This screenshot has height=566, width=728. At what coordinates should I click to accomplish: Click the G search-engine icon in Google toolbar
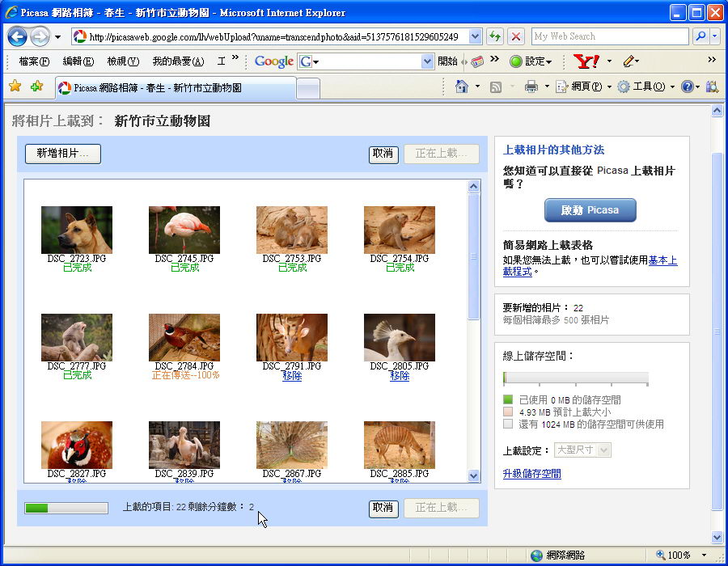click(x=306, y=61)
